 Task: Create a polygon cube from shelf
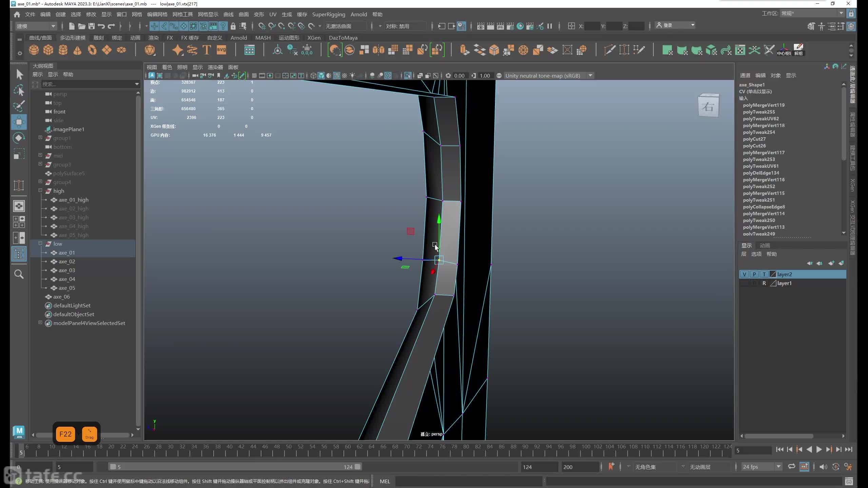click(x=48, y=50)
